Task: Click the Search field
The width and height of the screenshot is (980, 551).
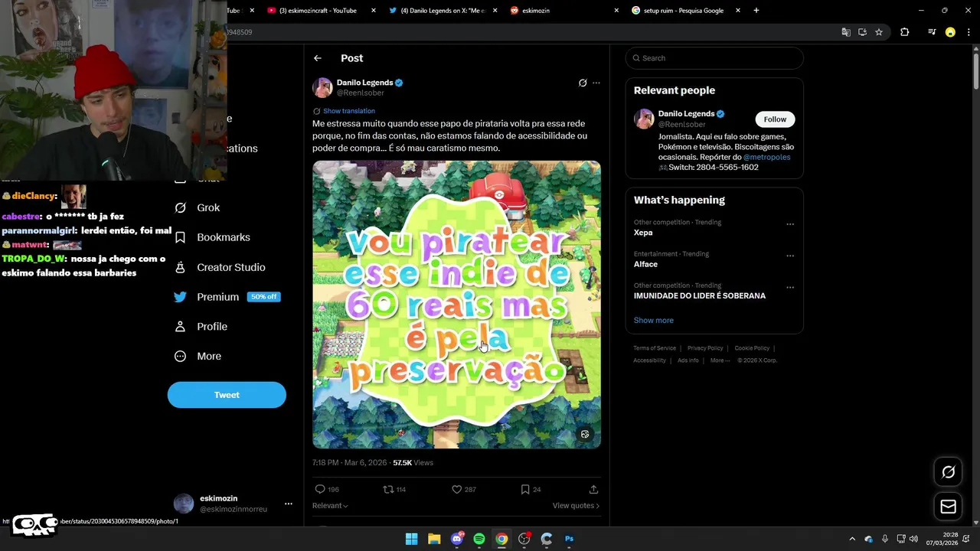Action: point(714,58)
